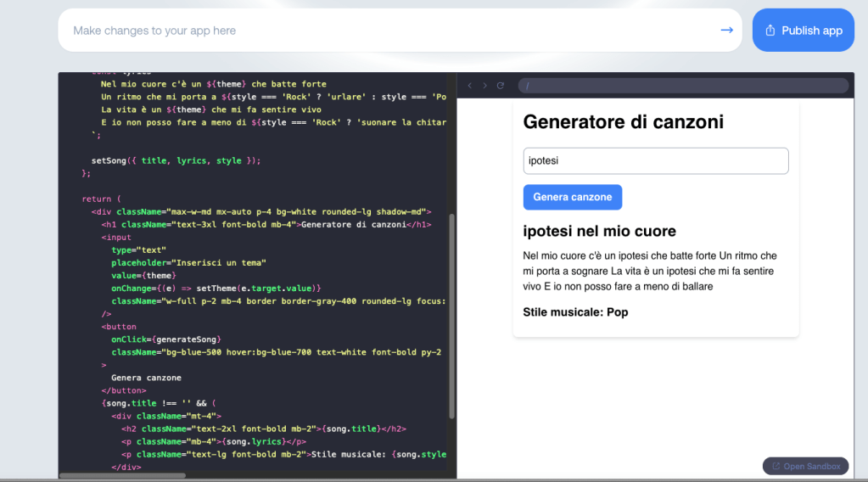
Task: Click the song title "ipotesi nel mio cuore"
Action: tap(599, 232)
